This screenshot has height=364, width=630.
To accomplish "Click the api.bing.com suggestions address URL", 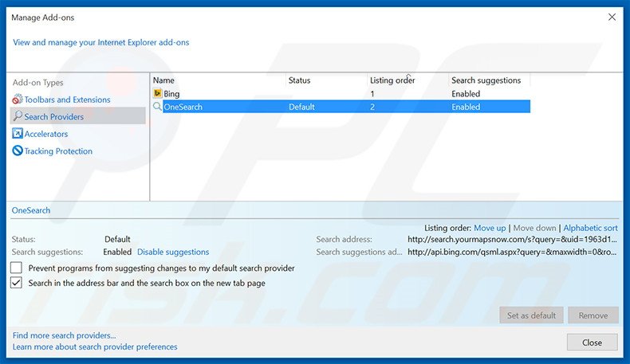I will [x=512, y=252].
